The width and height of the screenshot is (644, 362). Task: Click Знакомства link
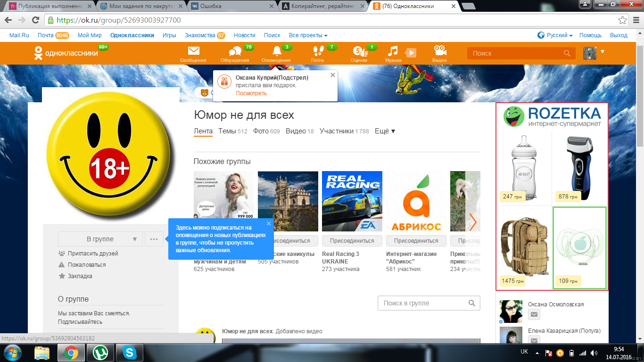(200, 35)
